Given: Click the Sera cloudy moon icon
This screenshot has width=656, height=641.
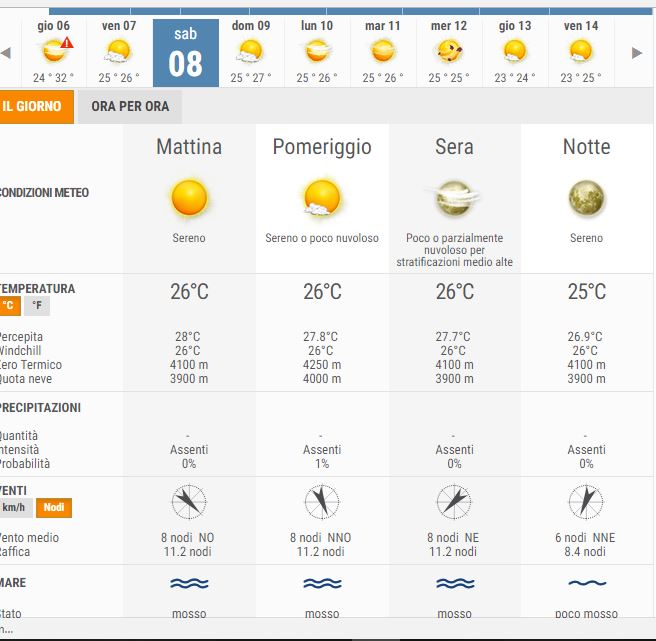Looking at the screenshot, I should pyautogui.click(x=454, y=199).
